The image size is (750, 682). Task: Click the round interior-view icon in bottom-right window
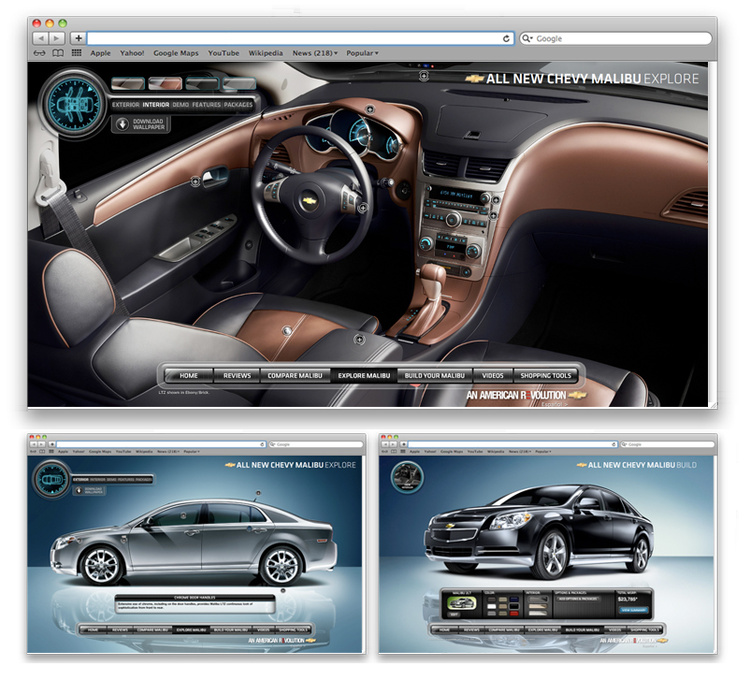tap(407, 477)
